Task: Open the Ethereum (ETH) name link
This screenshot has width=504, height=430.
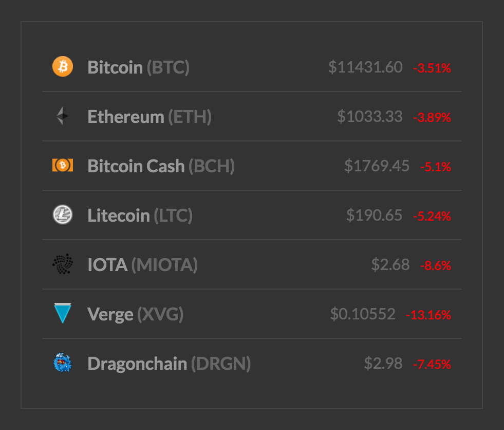Action: [150, 117]
